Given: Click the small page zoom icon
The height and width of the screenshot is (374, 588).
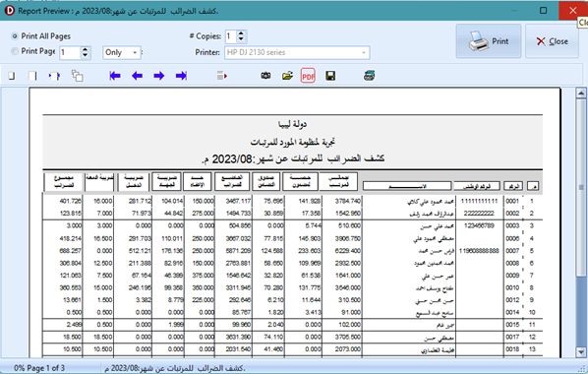Looking at the screenshot, I should click(12, 76).
